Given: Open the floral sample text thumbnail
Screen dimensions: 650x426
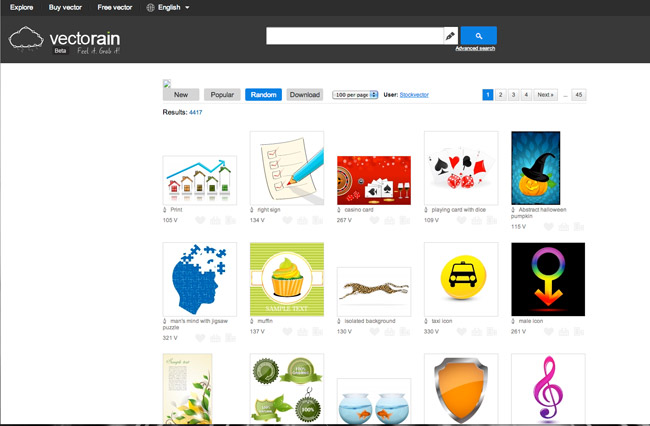Looking at the screenshot, I should pos(187,389).
